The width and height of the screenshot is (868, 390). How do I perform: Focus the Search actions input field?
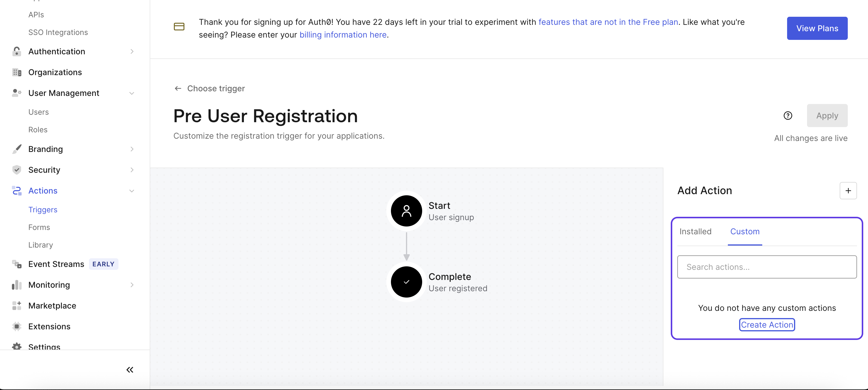(767, 267)
